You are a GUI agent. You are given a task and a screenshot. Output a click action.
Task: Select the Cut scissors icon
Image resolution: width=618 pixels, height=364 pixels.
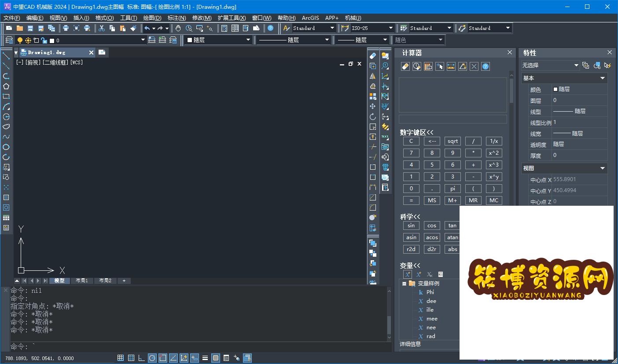coord(101,28)
